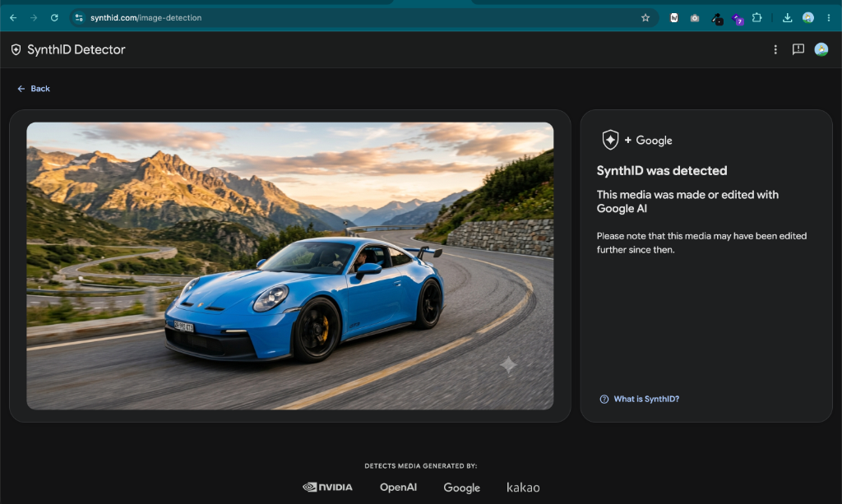Bookmark this page with the star icon
The width and height of the screenshot is (842, 504).
point(645,18)
